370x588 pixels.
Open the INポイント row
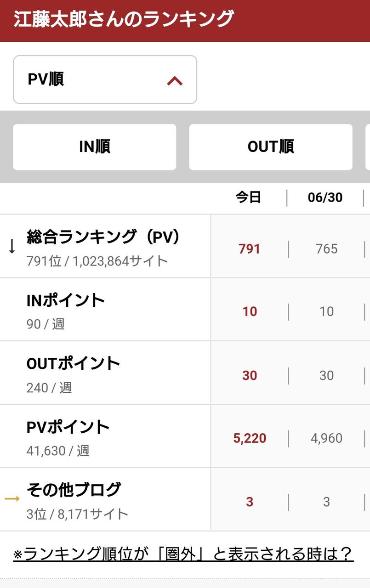(105, 310)
